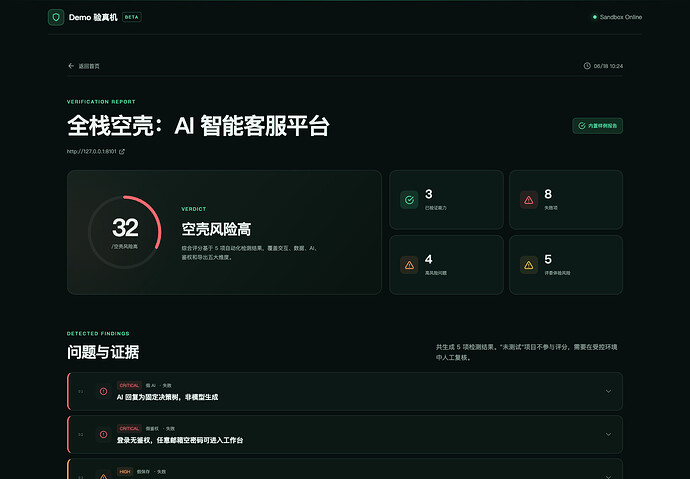
Task: Click the VERDICT label
Action: (194, 209)
